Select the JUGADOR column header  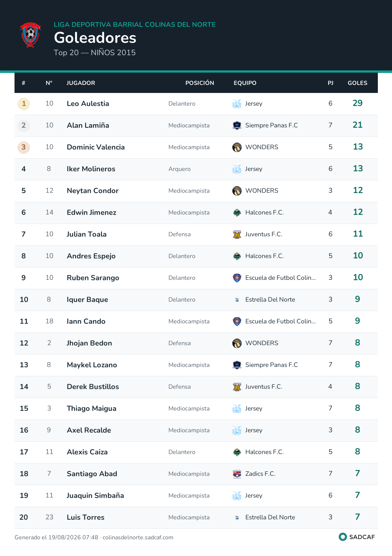pos(81,83)
